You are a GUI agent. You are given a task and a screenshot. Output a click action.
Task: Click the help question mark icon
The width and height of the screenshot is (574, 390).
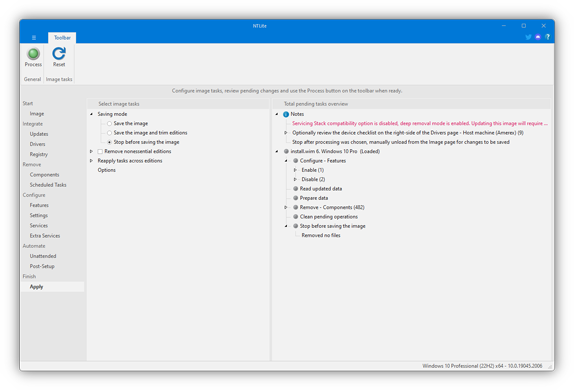pos(547,37)
